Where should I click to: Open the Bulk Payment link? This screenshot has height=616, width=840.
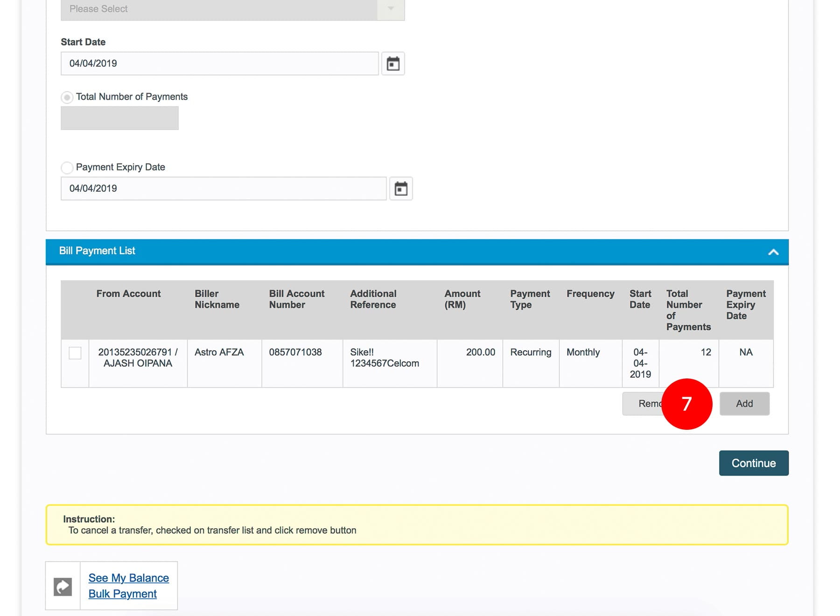point(123,594)
